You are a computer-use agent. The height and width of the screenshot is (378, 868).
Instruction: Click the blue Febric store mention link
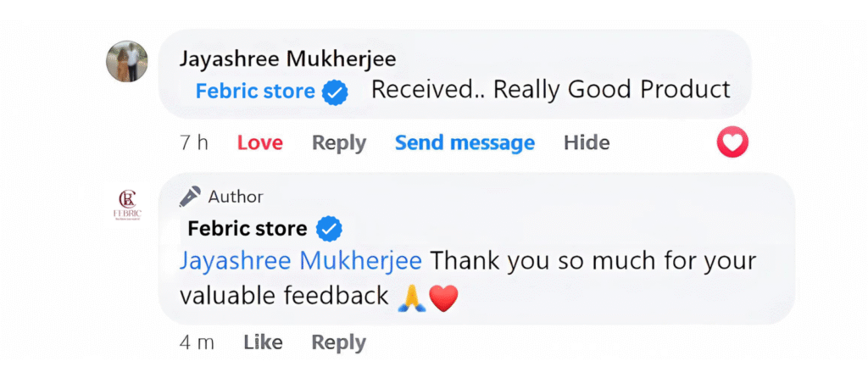pos(255,92)
